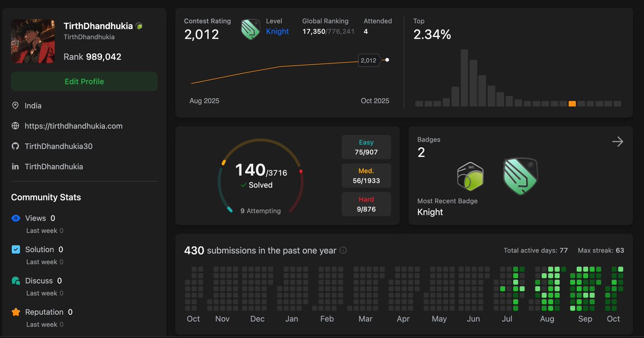The image size is (644, 338).
Task: Click the location pin icon beside India
Action: click(x=15, y=106)
